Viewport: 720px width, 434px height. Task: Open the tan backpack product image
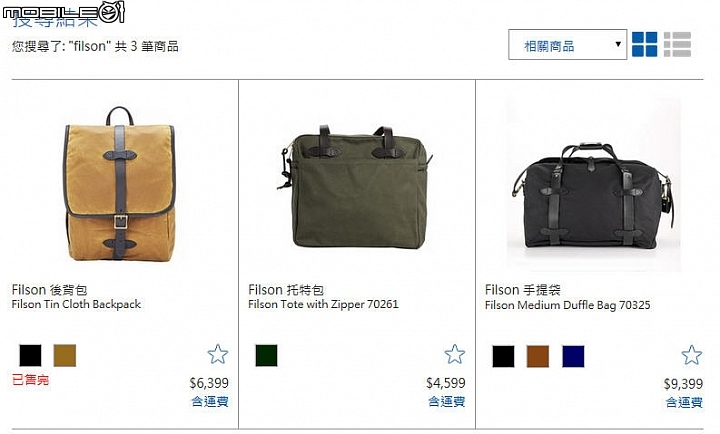[x=119, y=184]
